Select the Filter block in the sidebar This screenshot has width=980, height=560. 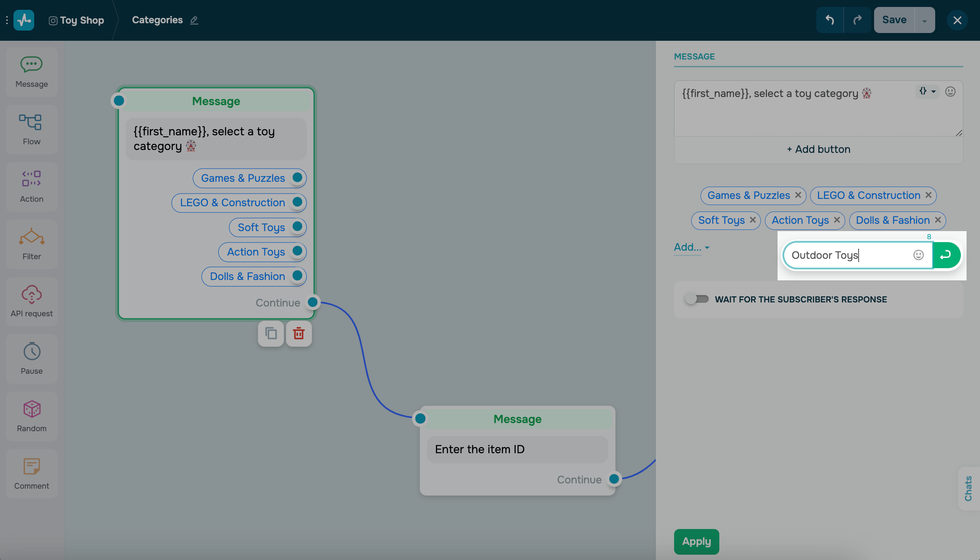click(x=31, y=244)
